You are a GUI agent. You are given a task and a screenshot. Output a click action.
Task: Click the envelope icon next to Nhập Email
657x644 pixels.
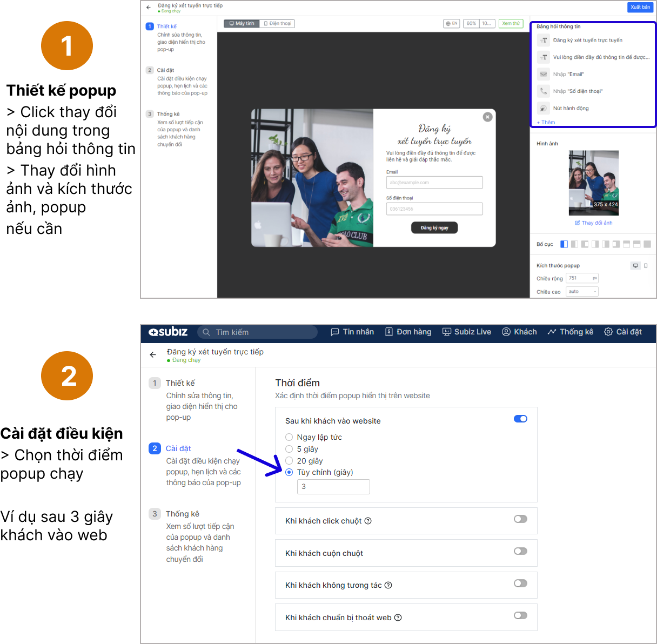click(x=544, y=75)
